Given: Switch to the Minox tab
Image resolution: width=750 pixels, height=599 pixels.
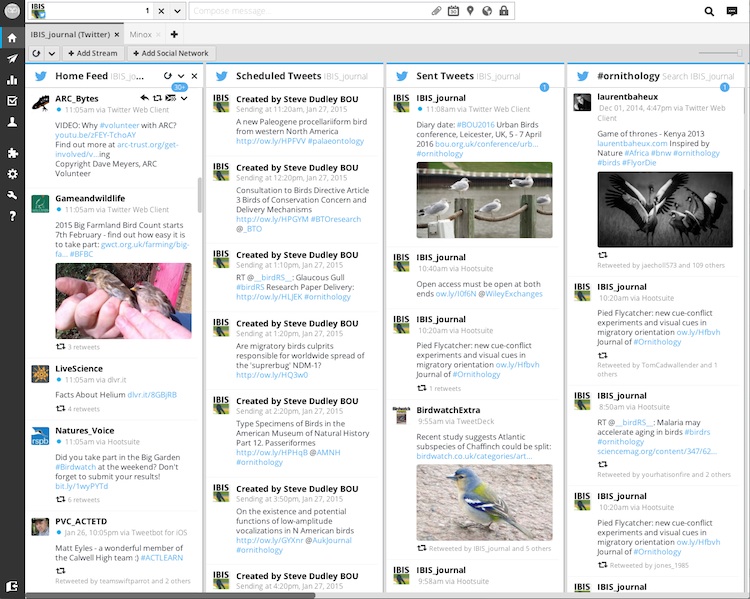Looking at the screenshot, I should 140,34.
